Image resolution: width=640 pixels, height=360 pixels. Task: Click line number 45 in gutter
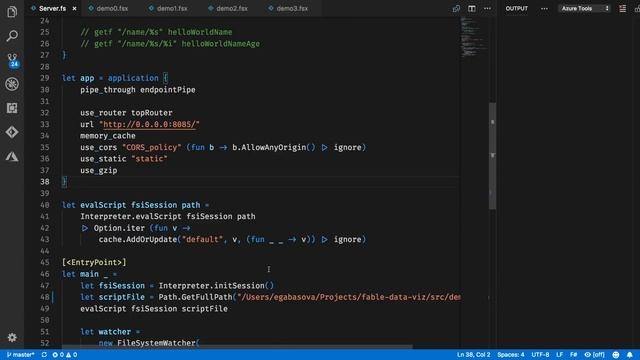45,262
